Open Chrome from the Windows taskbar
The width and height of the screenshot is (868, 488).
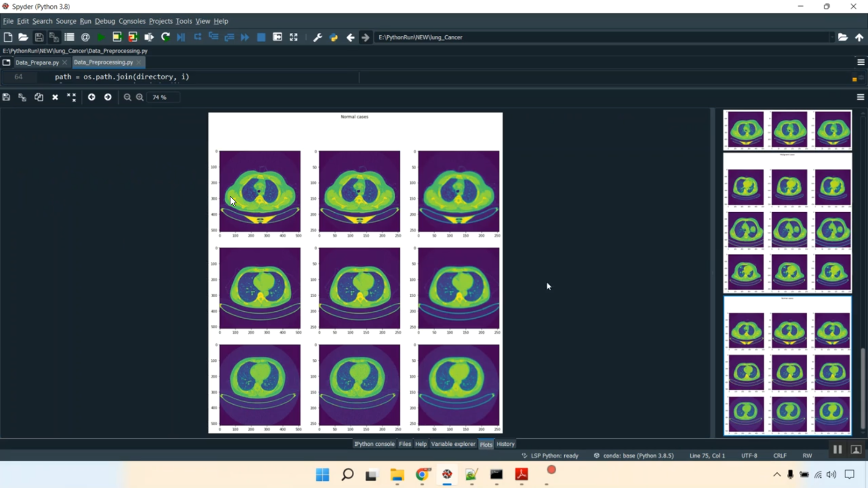[x=422, y=474]
